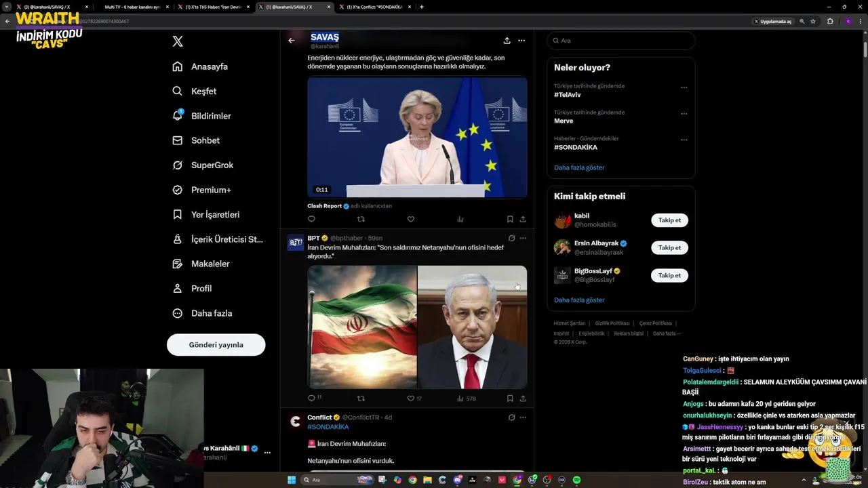Open options for the #TelAviv trend
Viewport: 868px width, 488px height.
[684, 87]
